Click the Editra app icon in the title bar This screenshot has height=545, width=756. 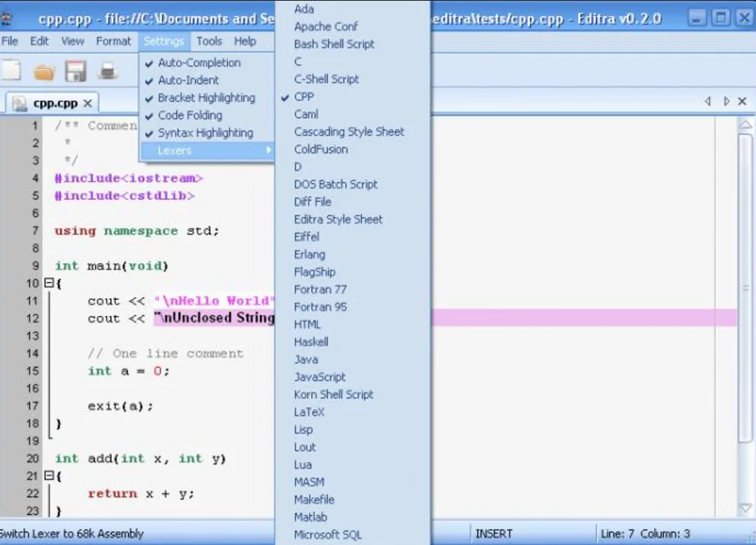pos(7,18)
